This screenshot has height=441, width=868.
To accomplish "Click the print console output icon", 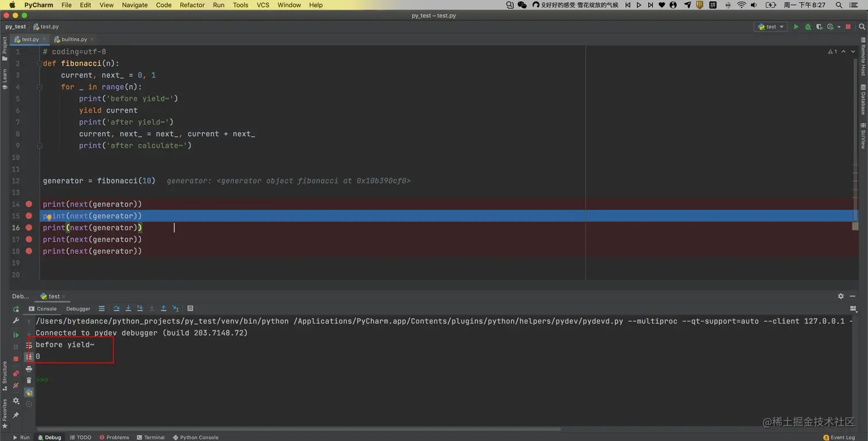I will pyautogui.click(x=29, y=369).
